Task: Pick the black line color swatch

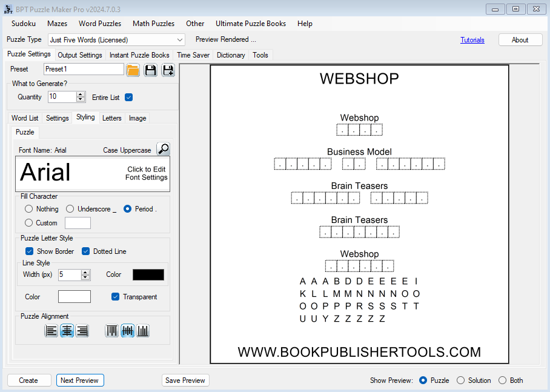Action: [148, 274]
